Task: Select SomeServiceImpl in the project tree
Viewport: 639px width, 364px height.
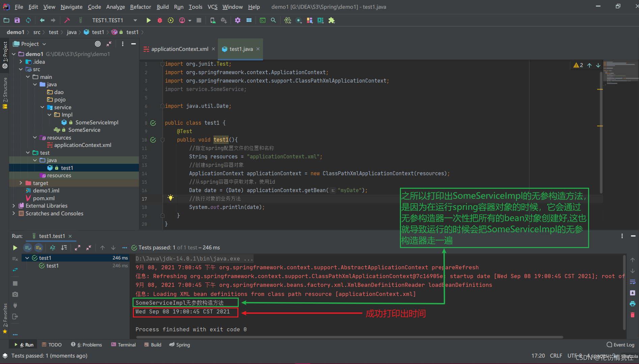Action: click(x=96, y=122)
